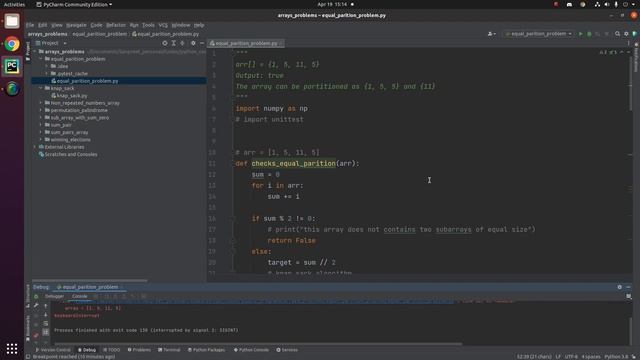Viewport: 640px width, 360px height.
Task: Expand sub_array_with_sum_zero folder
Action: [x=41, y=118]
